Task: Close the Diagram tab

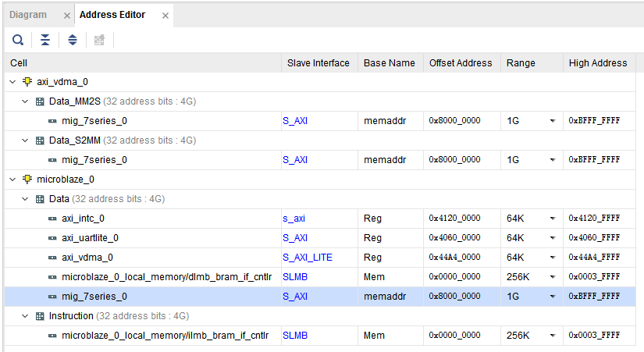Action: pyautogui.click(x=66, y=16)
